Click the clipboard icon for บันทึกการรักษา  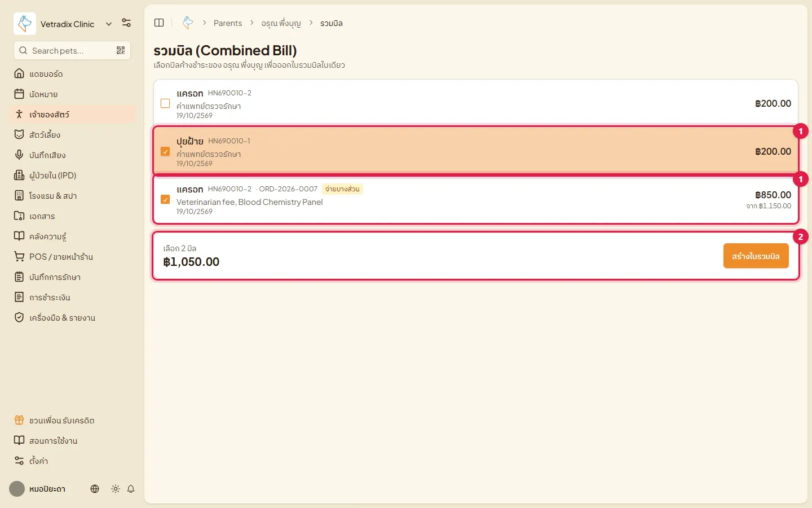click(x=19, y=277)
